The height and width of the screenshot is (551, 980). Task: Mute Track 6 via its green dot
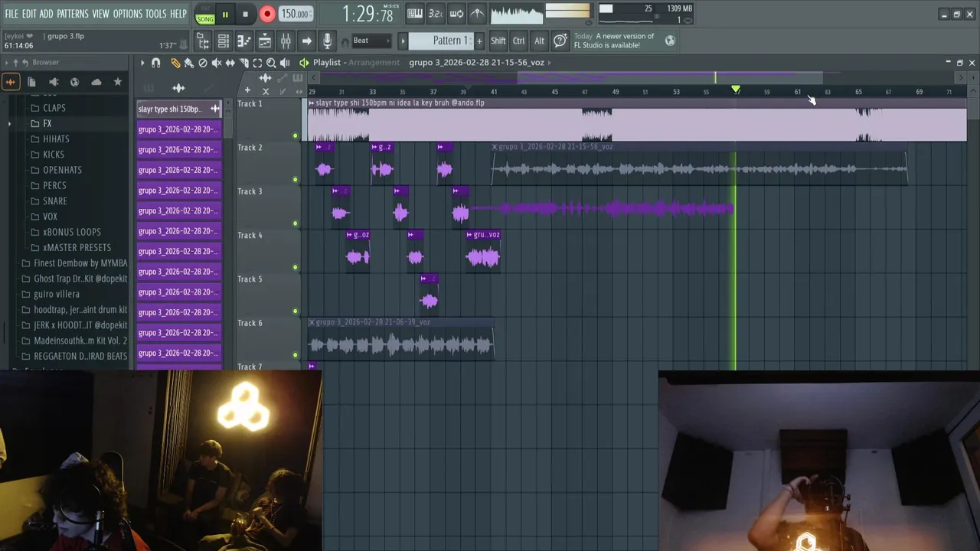[x=295, y=355]
